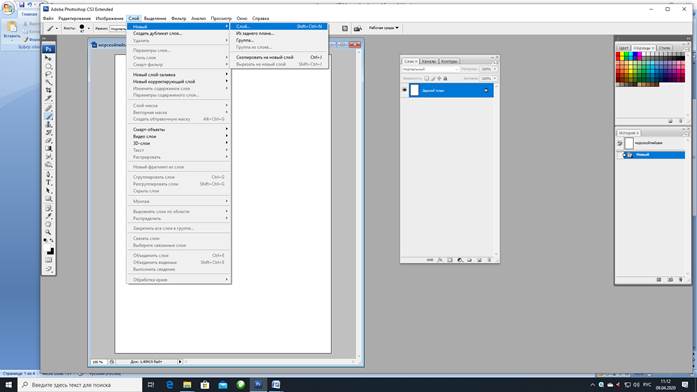
Task: Toggle lock image pixels in Layers panel
Action: 433,78
